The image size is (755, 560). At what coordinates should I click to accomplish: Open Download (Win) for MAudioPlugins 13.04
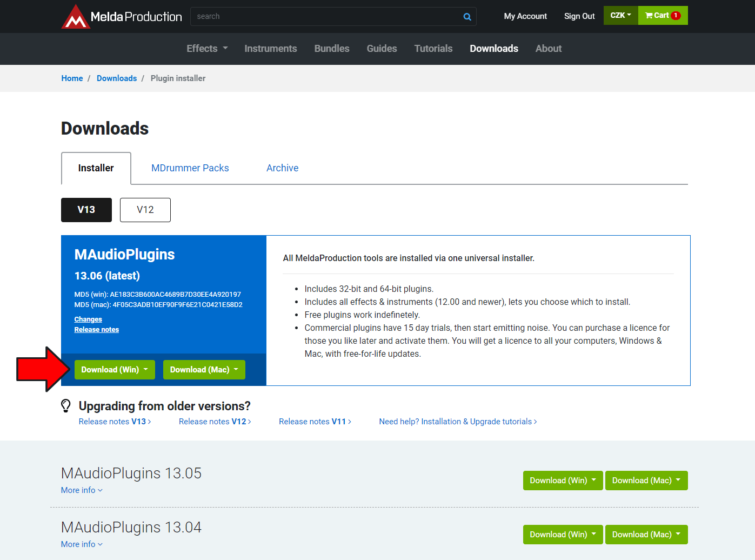[563, 535]
